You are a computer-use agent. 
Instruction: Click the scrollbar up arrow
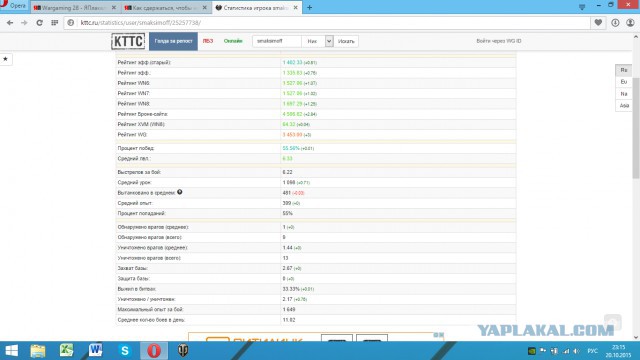(636, 37)
